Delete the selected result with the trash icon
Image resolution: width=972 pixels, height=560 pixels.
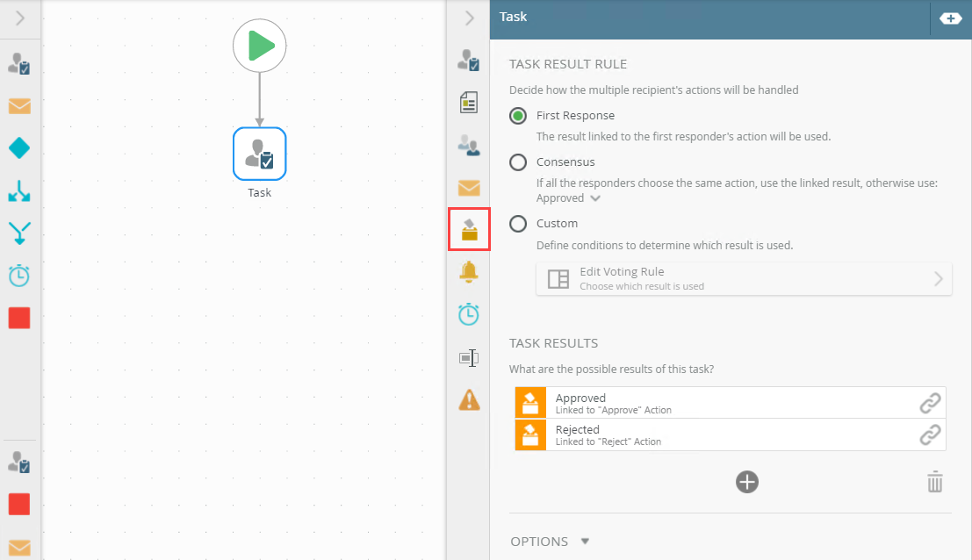tap(935, 481)
